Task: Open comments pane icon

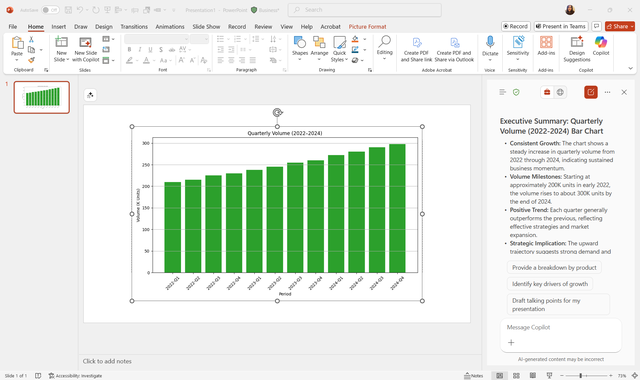Action: tap(596, 26)
